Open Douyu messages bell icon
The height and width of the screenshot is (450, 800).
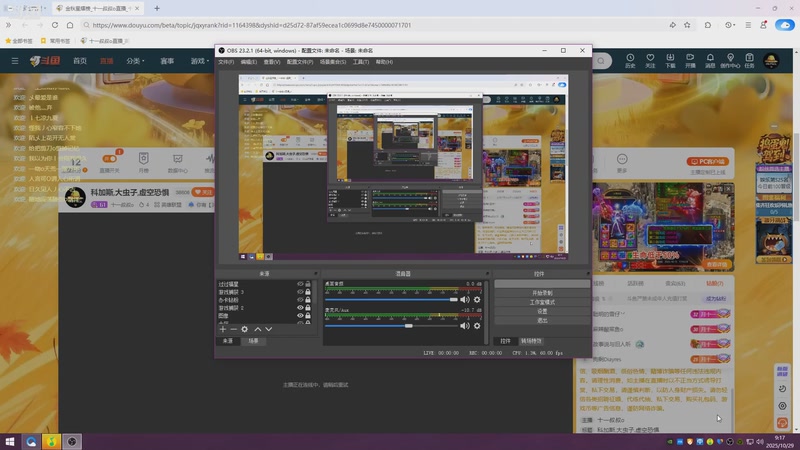(x=710, y=61)
